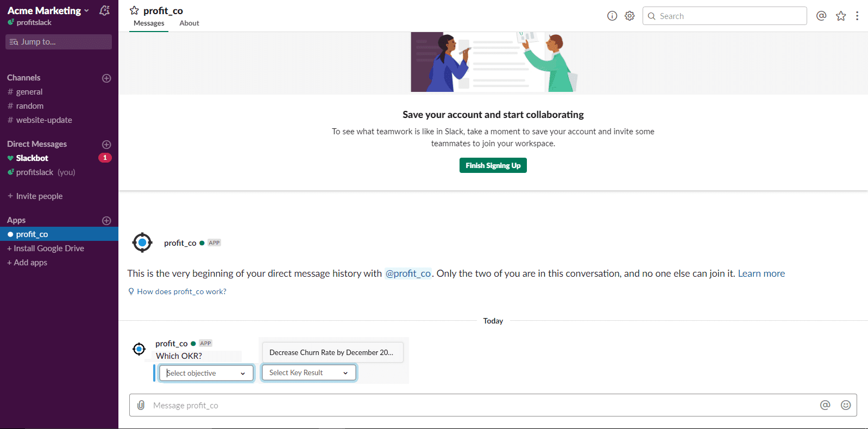Select profit_co in Apps list
Screen dimensions: 868x429
pos(59,234)
